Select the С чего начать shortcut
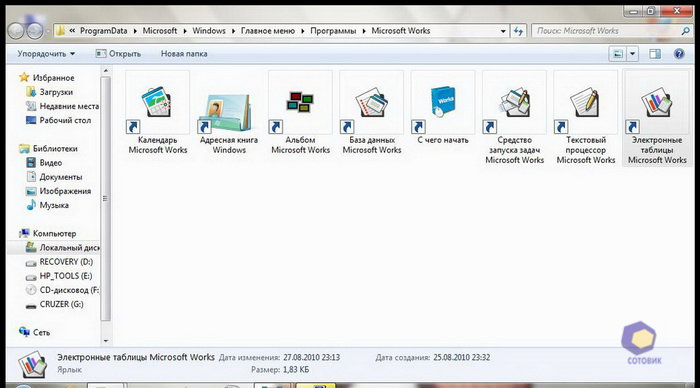Viewport: 700px width, 388px height. tap(443, 108)
